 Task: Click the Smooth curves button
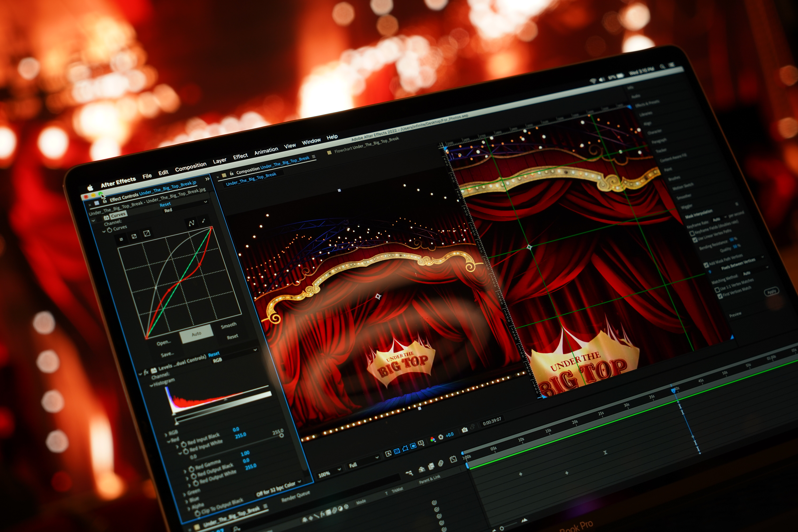pos(229,325)
